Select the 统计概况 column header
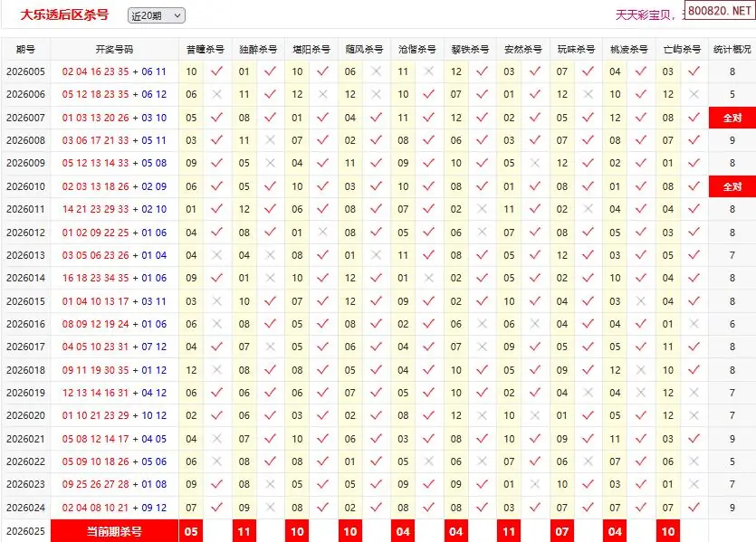Image resolution: width=756 pixels, height=542 pixels. point(732,50)
